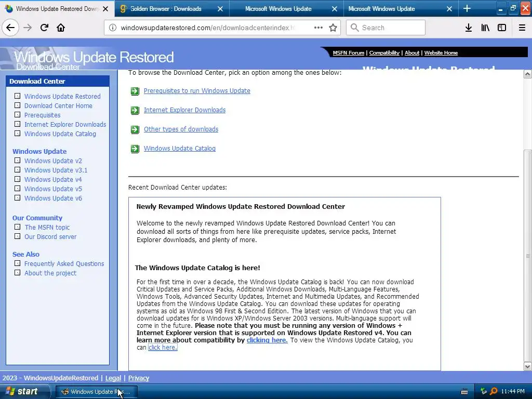Open the downloads arrow in toolbar
This screenshot has width=532, height=399.
click(469, 28)
